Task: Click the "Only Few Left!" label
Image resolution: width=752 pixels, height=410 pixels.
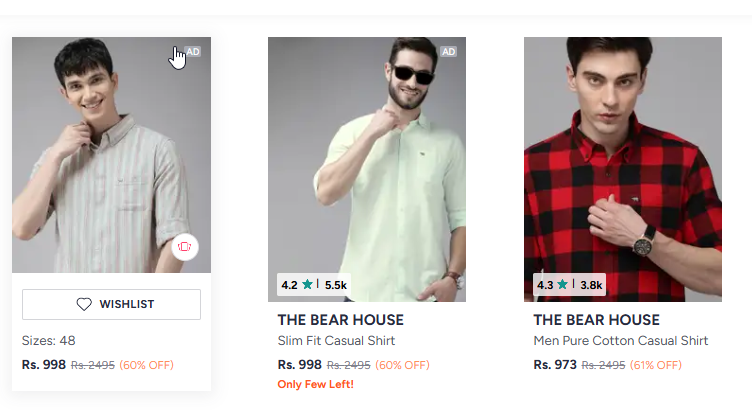Action: 315,385
